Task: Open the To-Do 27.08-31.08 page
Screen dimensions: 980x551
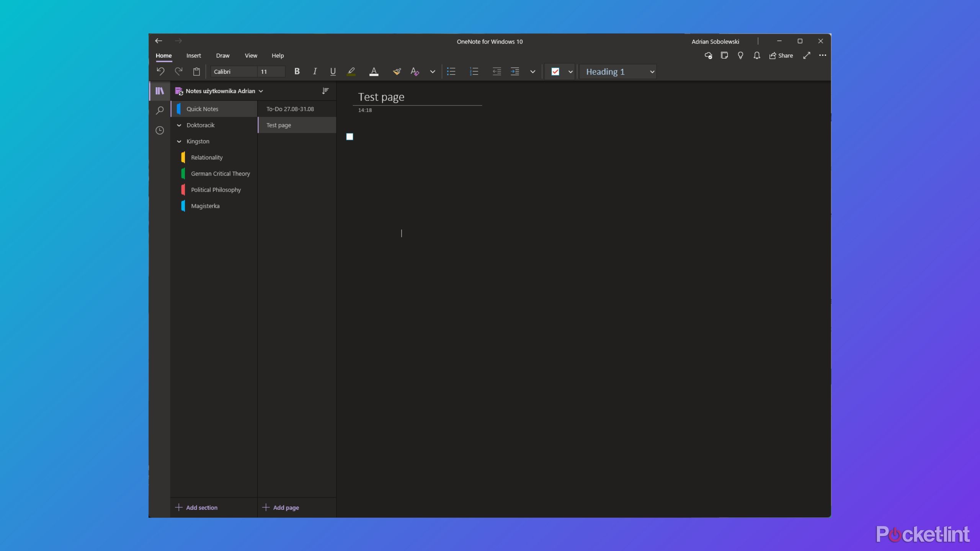Action: pyautogui.click(x=297, y=109)
